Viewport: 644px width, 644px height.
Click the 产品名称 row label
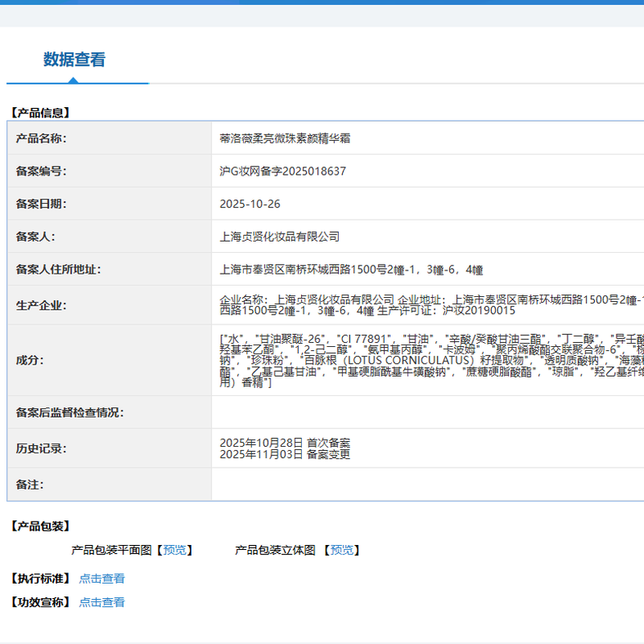(x=41, y=138)
